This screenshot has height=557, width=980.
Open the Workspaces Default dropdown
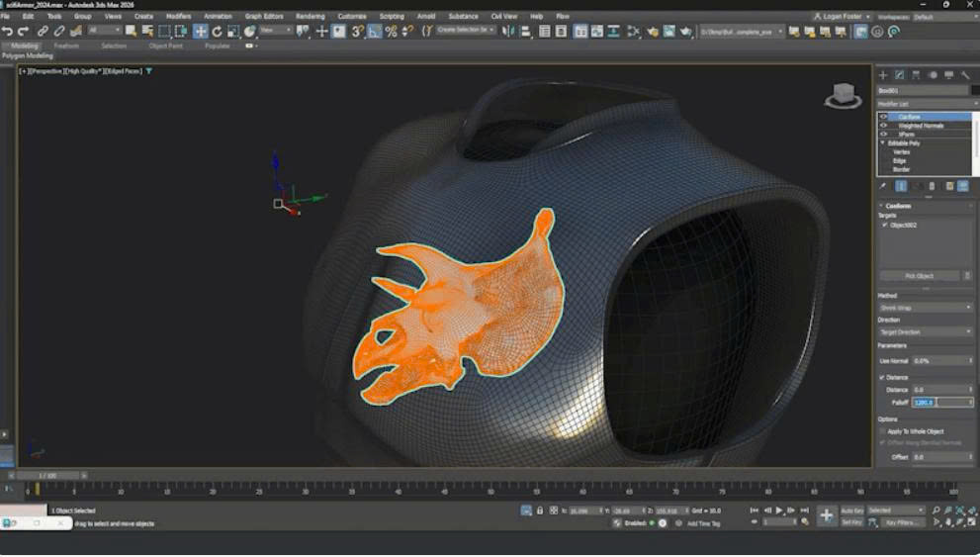pos(944,17)
